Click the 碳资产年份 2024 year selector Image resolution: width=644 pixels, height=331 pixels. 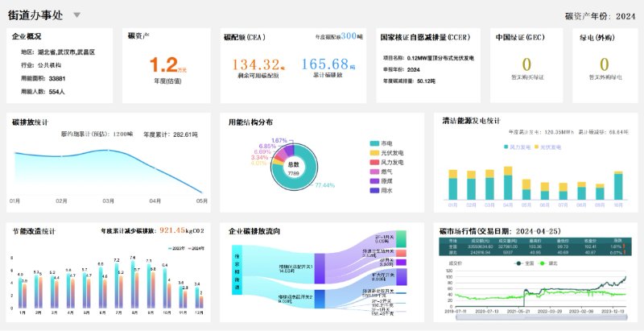point(600,15)
